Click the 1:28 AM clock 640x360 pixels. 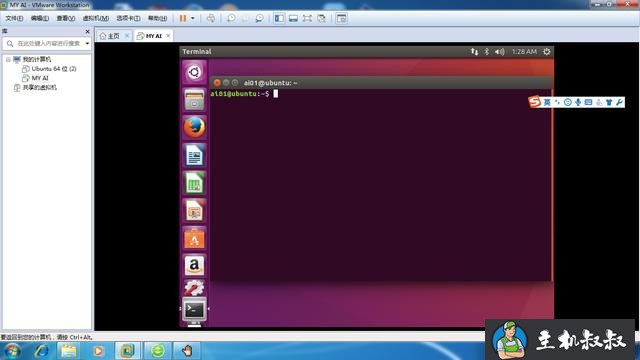[x=524, y=52]
